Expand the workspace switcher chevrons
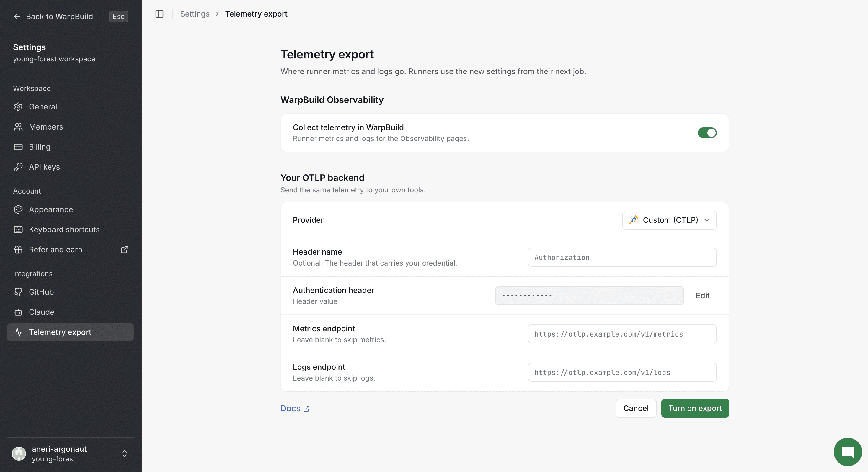Screen dimensions: 868x472 click(x=124, y=453)
